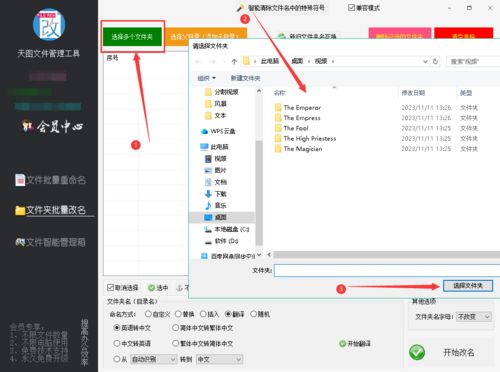Click the 文件夹 name input field

pos(387,270)
